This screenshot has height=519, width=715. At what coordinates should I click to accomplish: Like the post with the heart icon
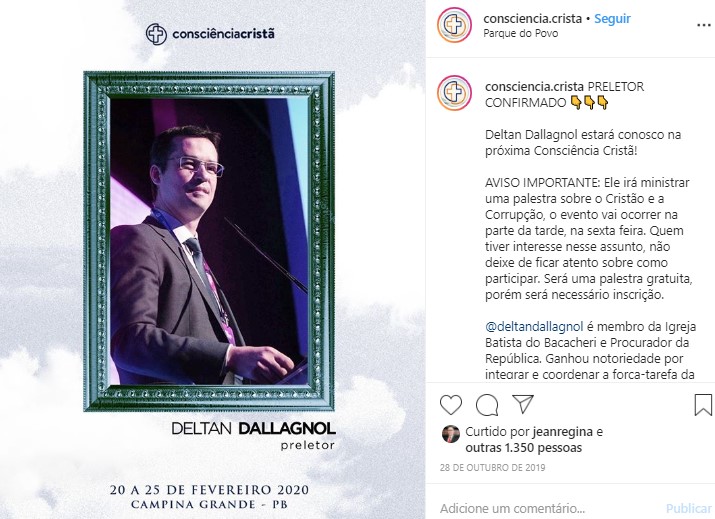coord(451,405)
